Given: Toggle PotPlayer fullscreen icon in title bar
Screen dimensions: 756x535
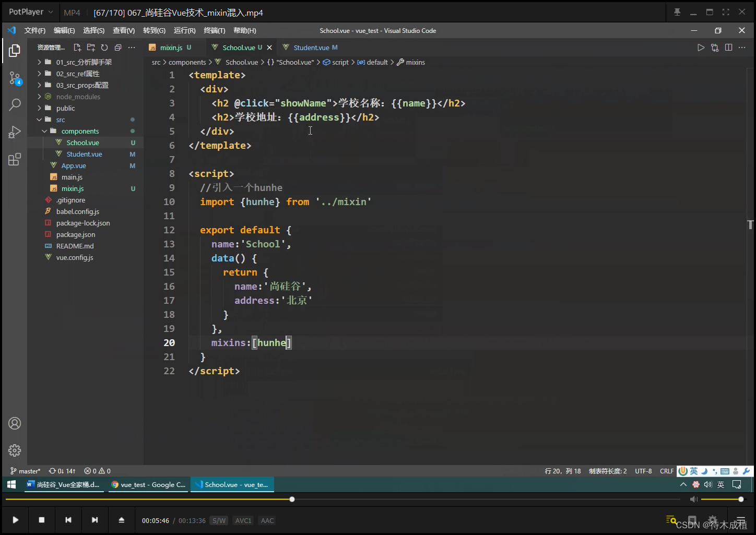Looking at the screenshot, I should coord(726,12).
